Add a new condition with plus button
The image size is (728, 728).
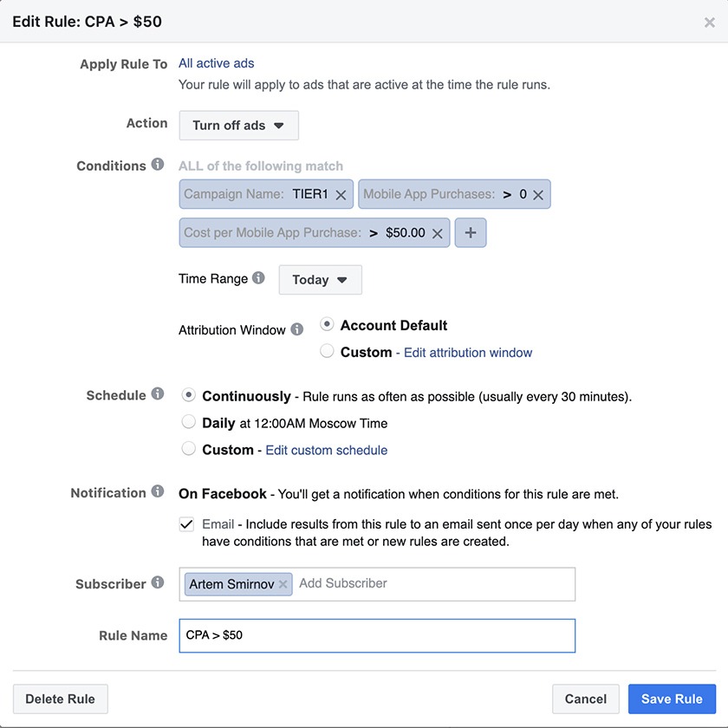click(x=471, y=233)
